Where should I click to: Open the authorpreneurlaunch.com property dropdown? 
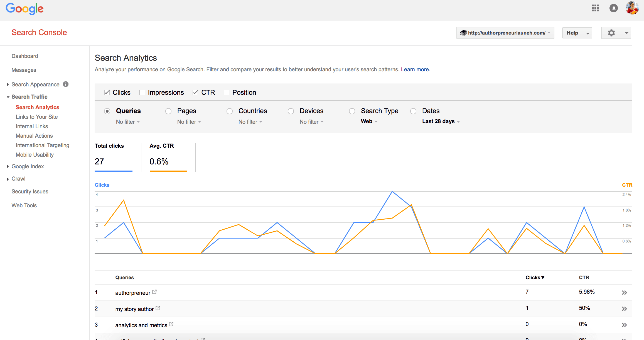(505, 33)
